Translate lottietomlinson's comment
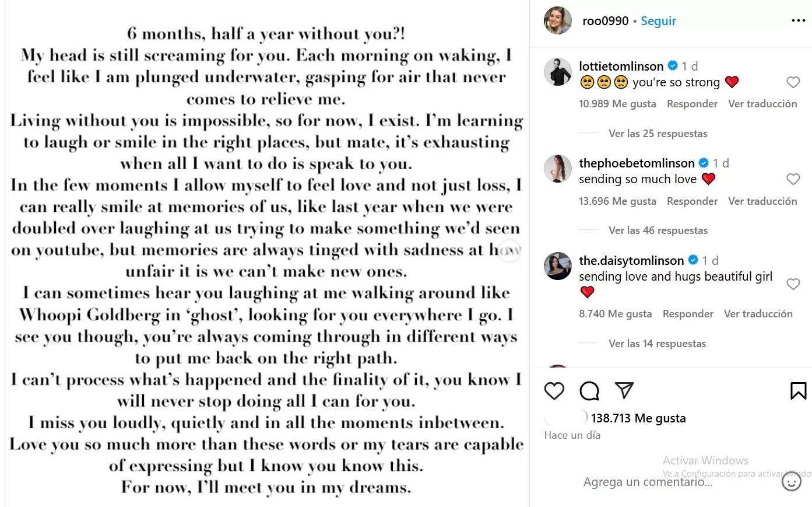Image resolution: width=812 pixels, height=507 pixels. pyautogui.click(x=762, y=104)
